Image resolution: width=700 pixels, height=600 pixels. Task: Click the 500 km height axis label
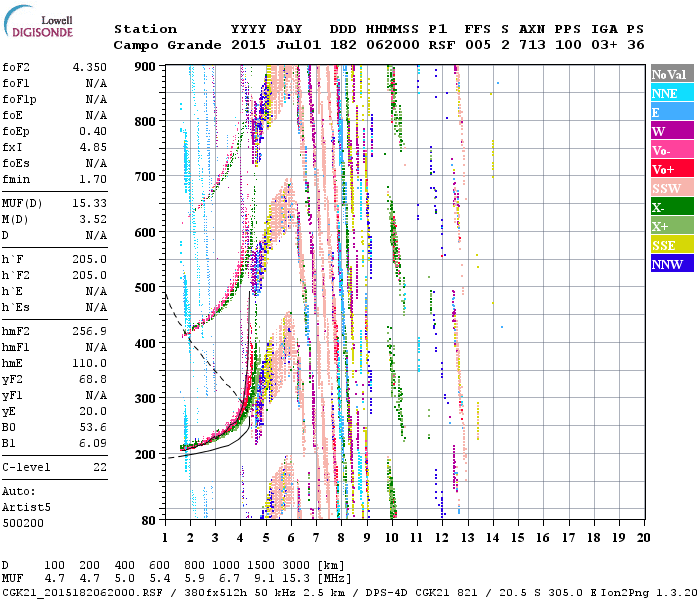146,288
